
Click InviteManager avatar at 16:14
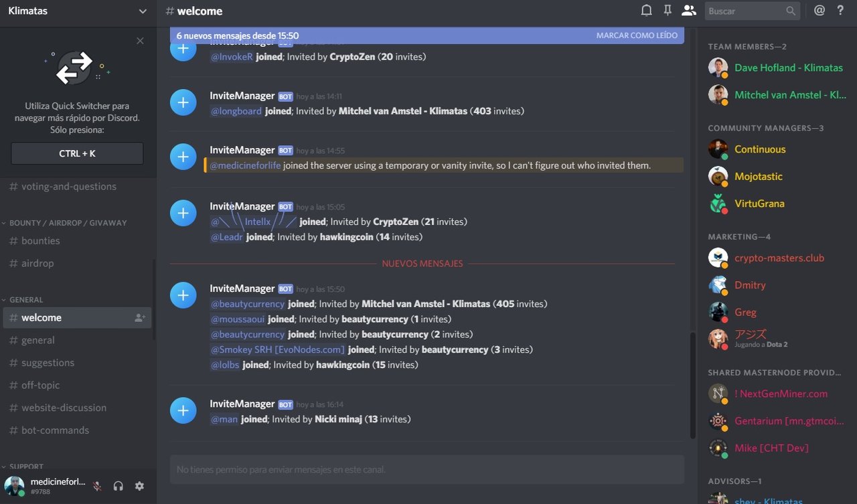coord(183,410)
